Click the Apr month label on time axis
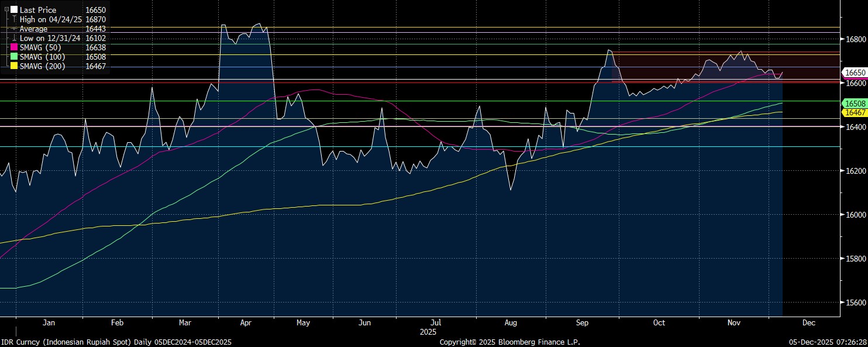Viewport: 868px width, 347px height. [246, 322]
